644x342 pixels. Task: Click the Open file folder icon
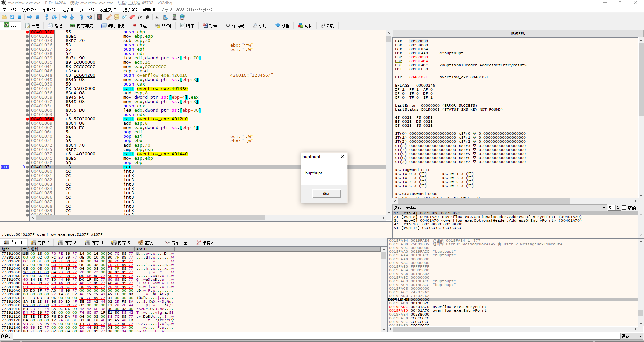pos(4,17)
